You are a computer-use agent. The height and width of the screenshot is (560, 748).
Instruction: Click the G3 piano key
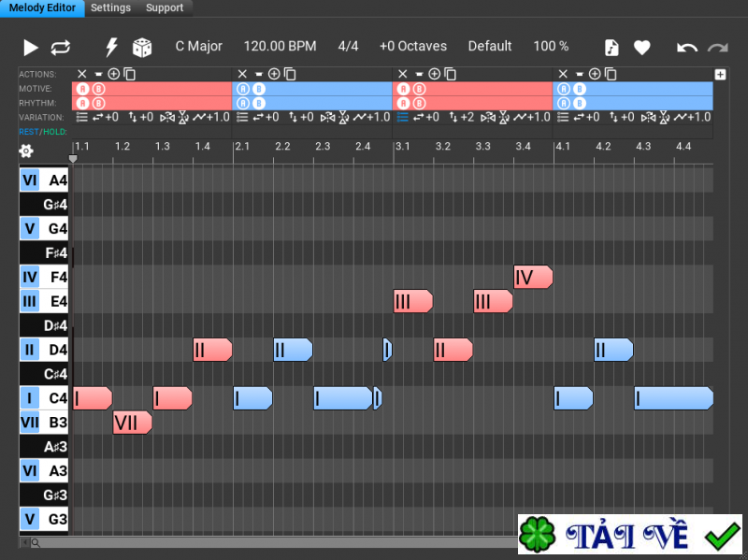click(x=44, y=519)
